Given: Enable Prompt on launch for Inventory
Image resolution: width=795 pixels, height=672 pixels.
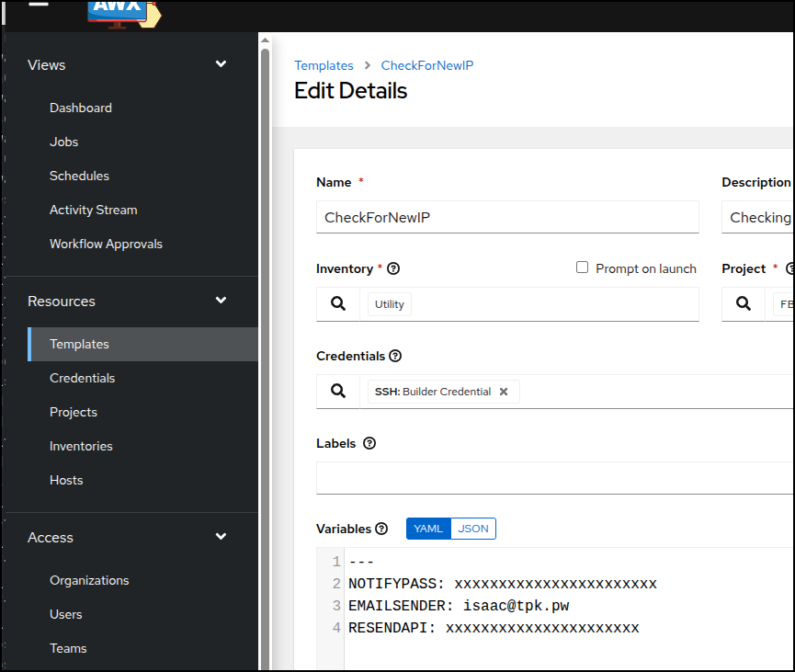Looking at the screenshot, I should tap(582, 268).
